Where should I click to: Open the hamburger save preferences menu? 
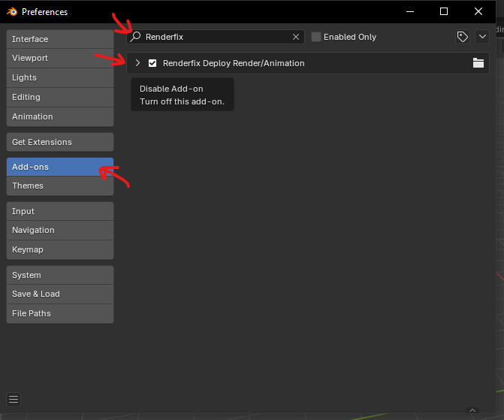tap(14, 400)
